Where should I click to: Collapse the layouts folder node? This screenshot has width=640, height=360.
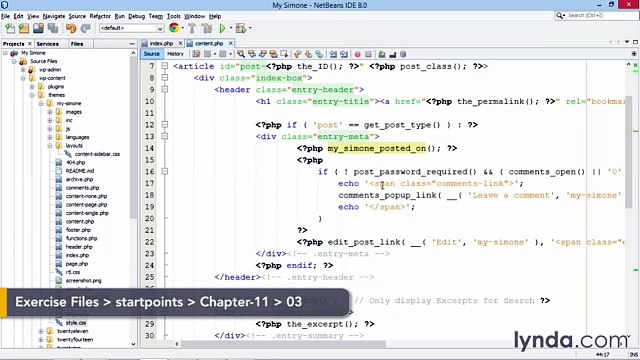coord(50,146)
